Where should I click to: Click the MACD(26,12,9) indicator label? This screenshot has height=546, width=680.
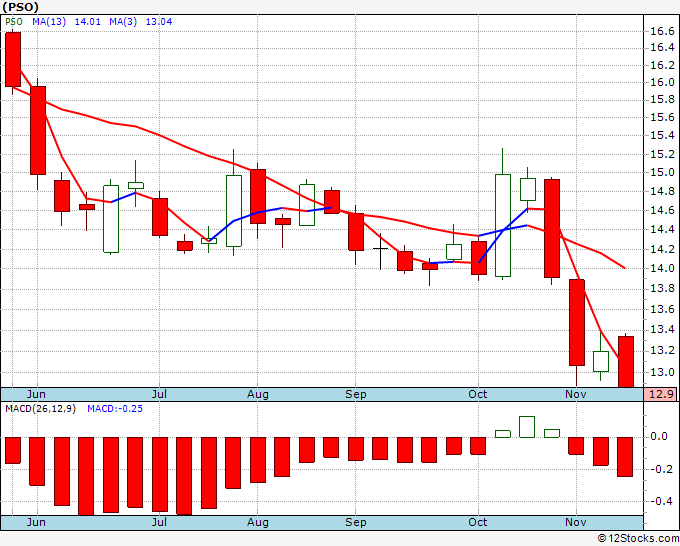pyautogui.click(x=40, y=409)
